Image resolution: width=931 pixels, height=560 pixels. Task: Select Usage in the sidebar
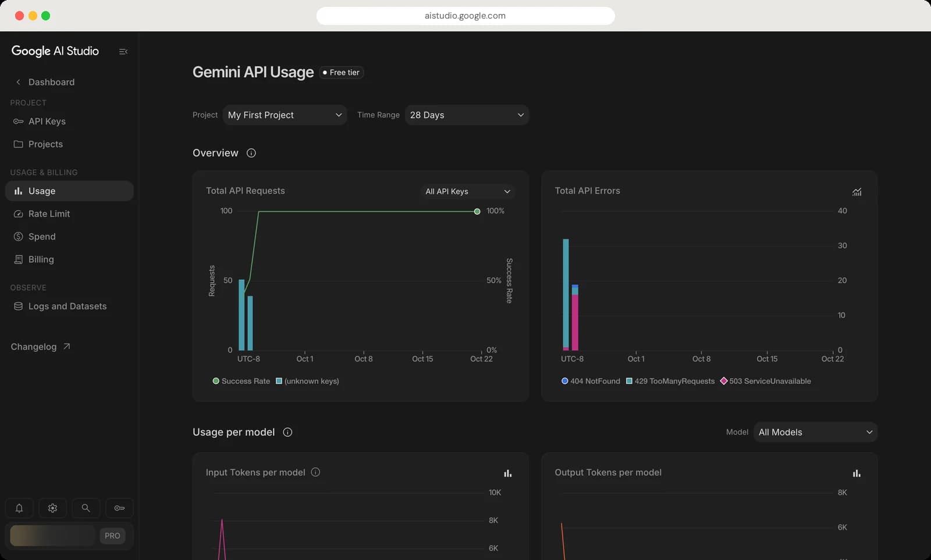[x=69, y=191]
